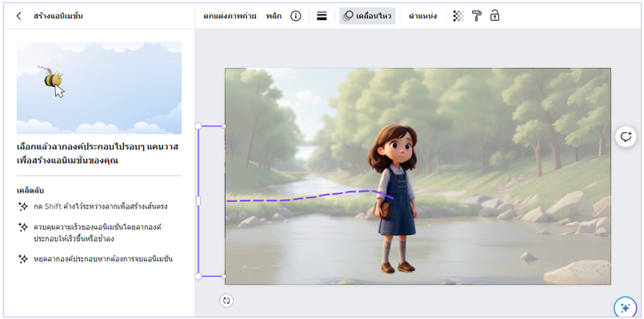Click the bee animation preview thumbnail

point(99,88)
